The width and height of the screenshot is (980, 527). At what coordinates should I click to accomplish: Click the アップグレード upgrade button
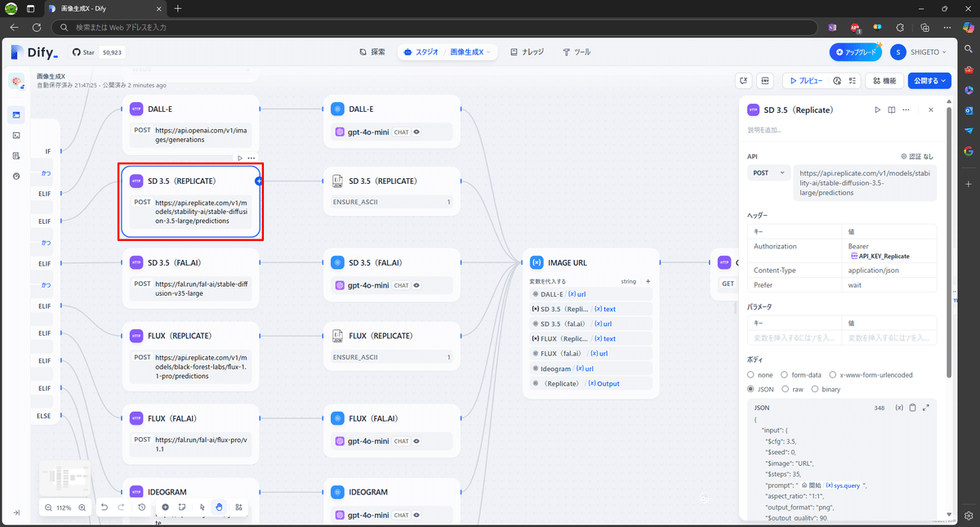855,51
